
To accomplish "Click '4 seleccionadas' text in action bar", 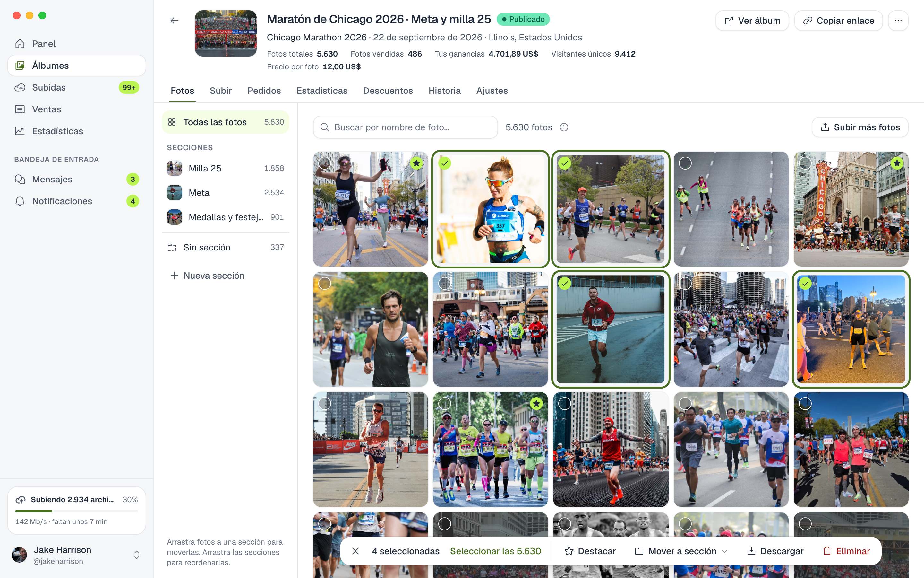I will pos(406,551).
